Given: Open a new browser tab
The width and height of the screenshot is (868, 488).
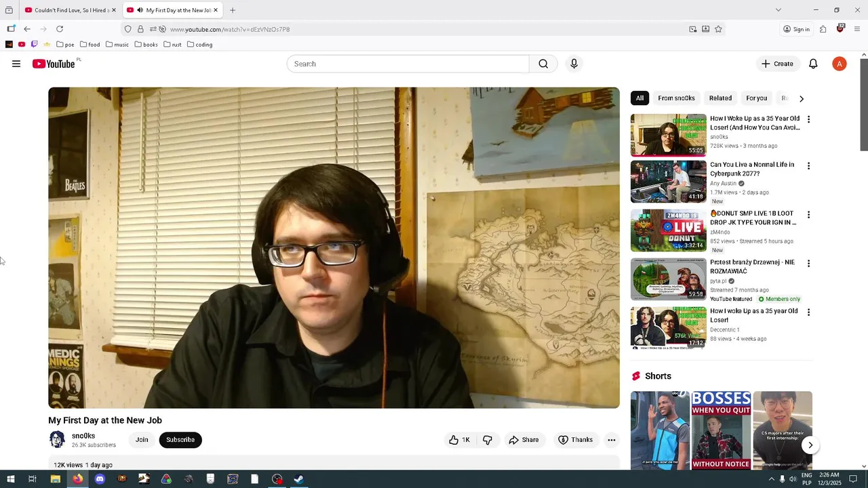Looking at the screenshot, I should coord(233,10).
